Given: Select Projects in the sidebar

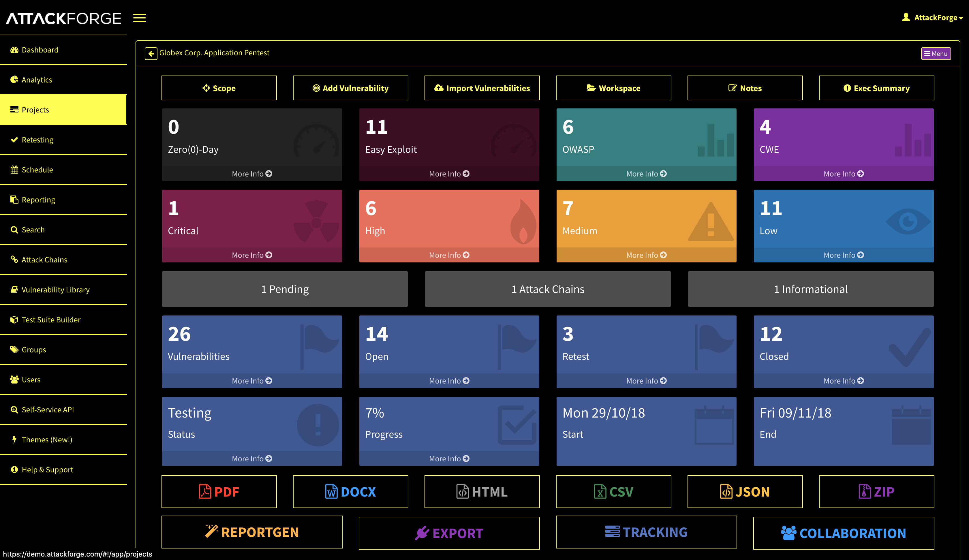Looking at the screenshot, I should point(63,110).
